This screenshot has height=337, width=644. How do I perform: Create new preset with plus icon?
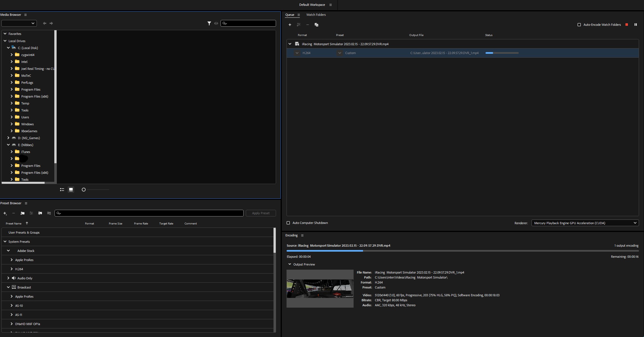click(5, 213)
